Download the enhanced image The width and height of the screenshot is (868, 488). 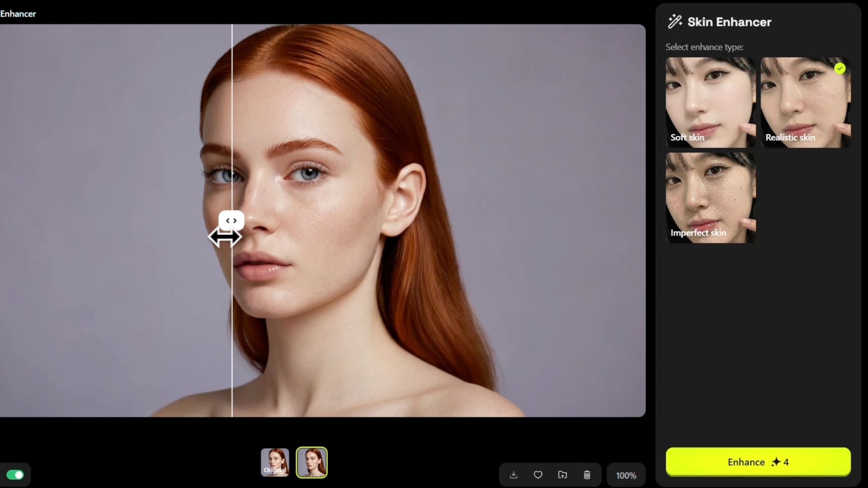point(514,475)
